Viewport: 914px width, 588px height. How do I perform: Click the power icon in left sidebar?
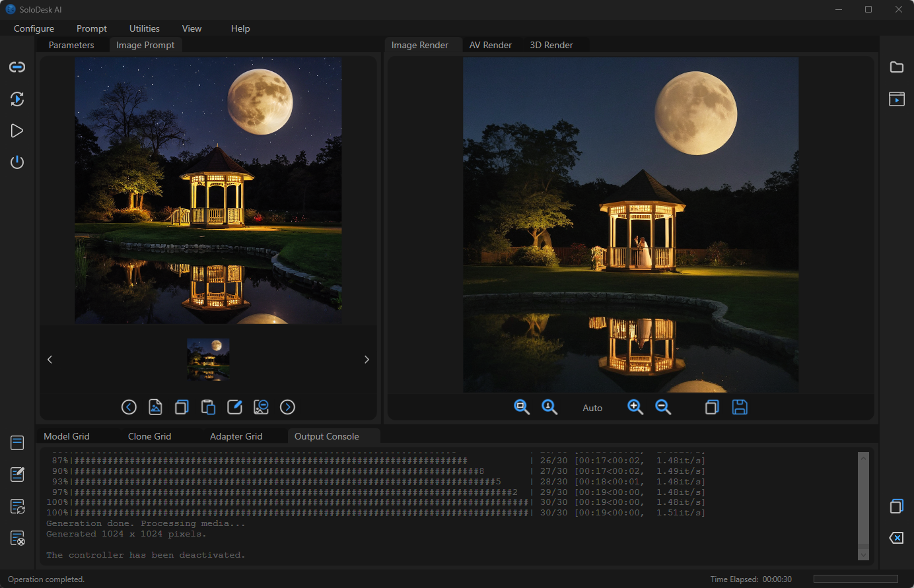tap(17, 162)
